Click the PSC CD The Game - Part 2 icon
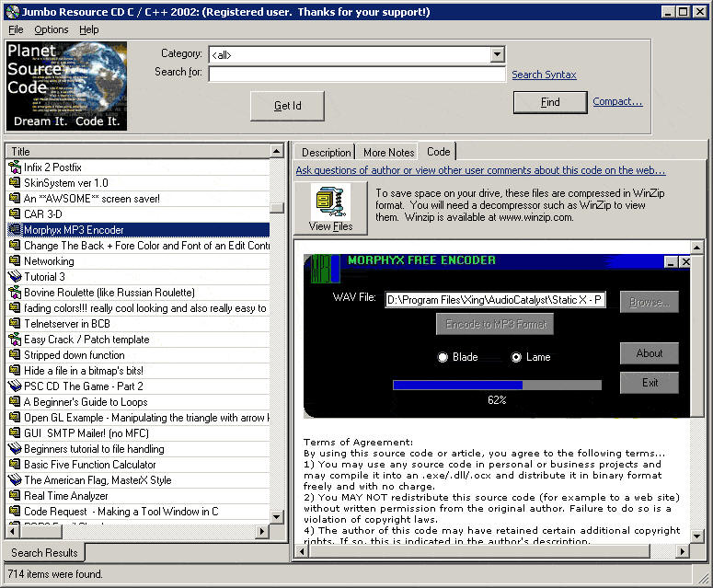This screenshot has height=588, width=713. tap(15, 386)
